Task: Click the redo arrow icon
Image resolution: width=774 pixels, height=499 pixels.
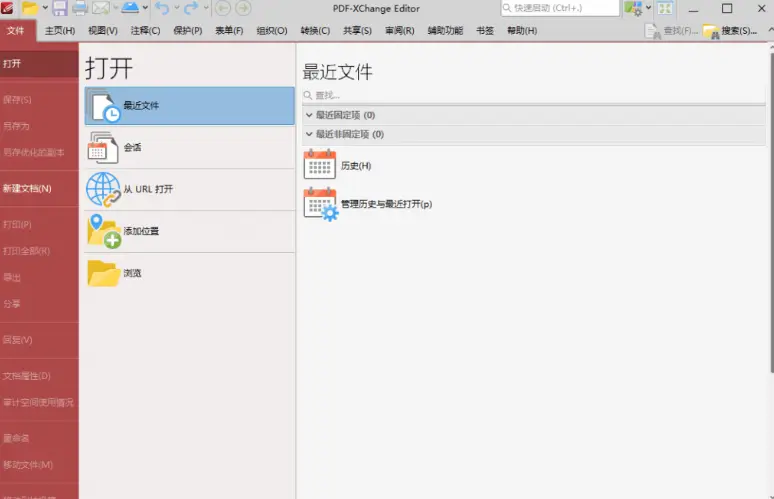Action: (x=191, y=8)
